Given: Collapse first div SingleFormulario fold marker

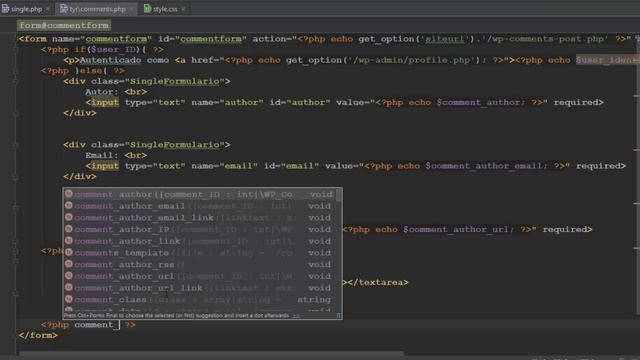Looking at the screenshot, I should [x=15, y=81].
